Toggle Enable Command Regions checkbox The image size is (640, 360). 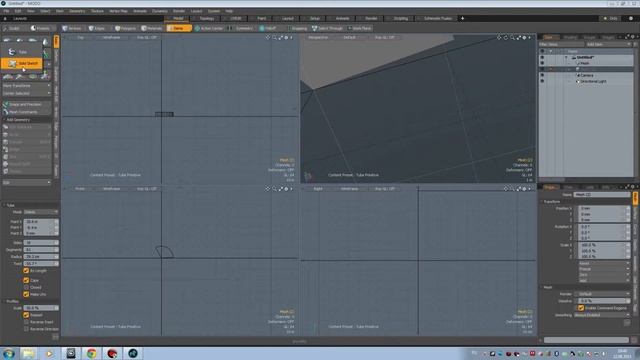581,308
